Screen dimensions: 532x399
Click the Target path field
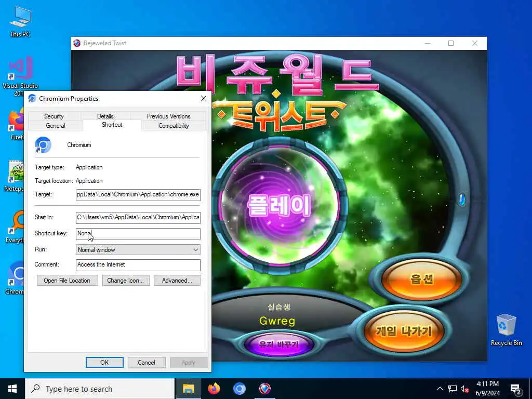(138, 195)
